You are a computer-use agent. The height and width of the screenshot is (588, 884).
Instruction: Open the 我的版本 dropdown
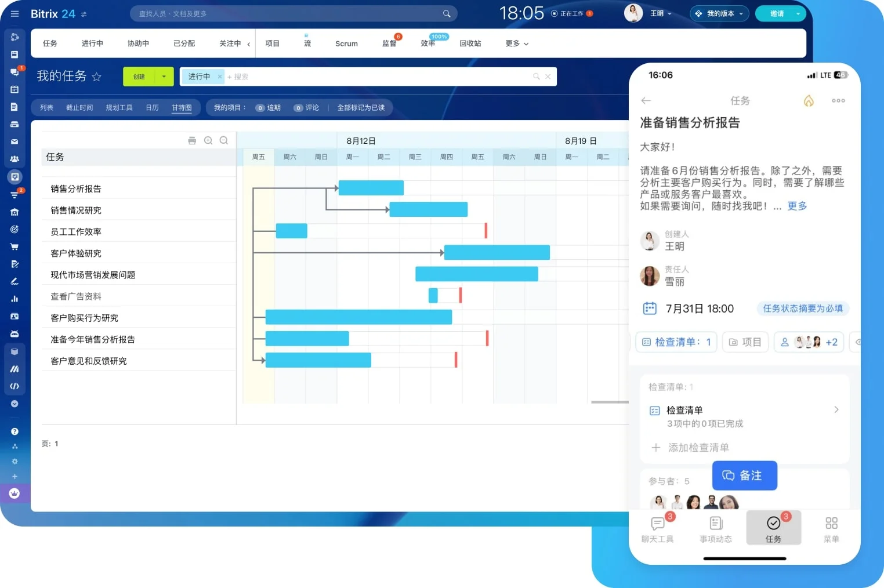click(x=719, y=13)
